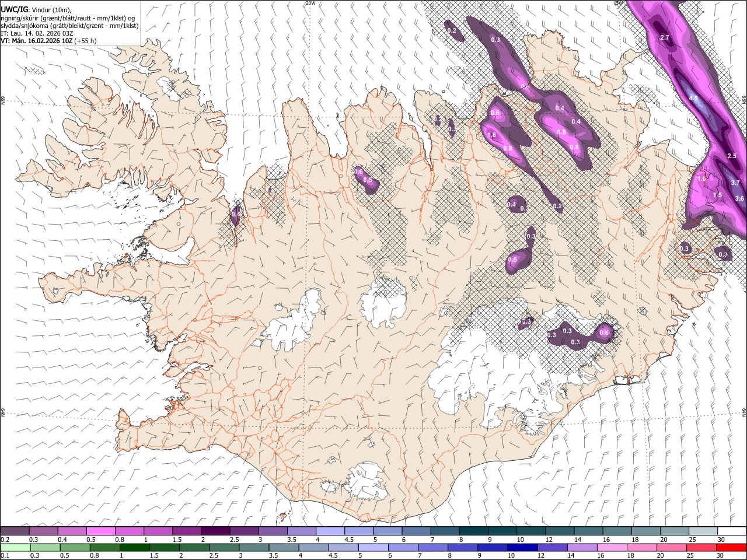Screen dimensions: 747x560
Task: Click the '0.2' label on the snow scale
Action: click(x=5, y=540)
